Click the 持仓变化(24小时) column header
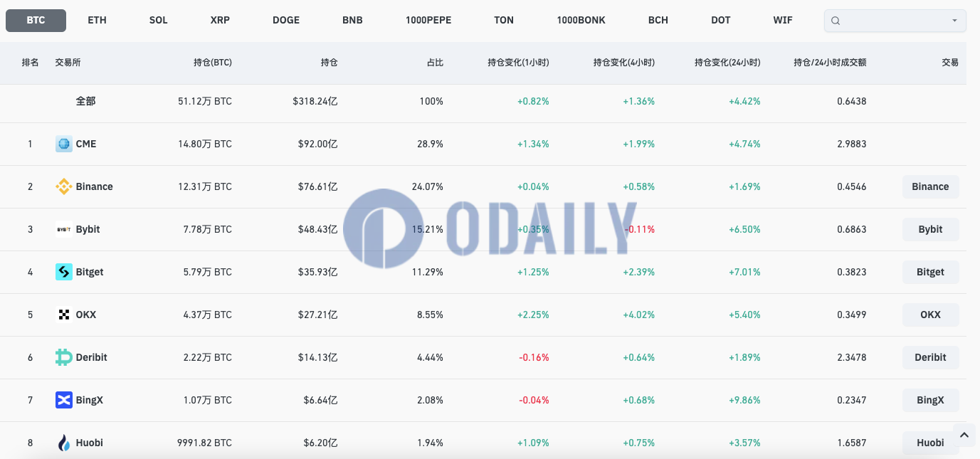The width and height of the screenshot is (980, 459). click(x=728, y=63)
